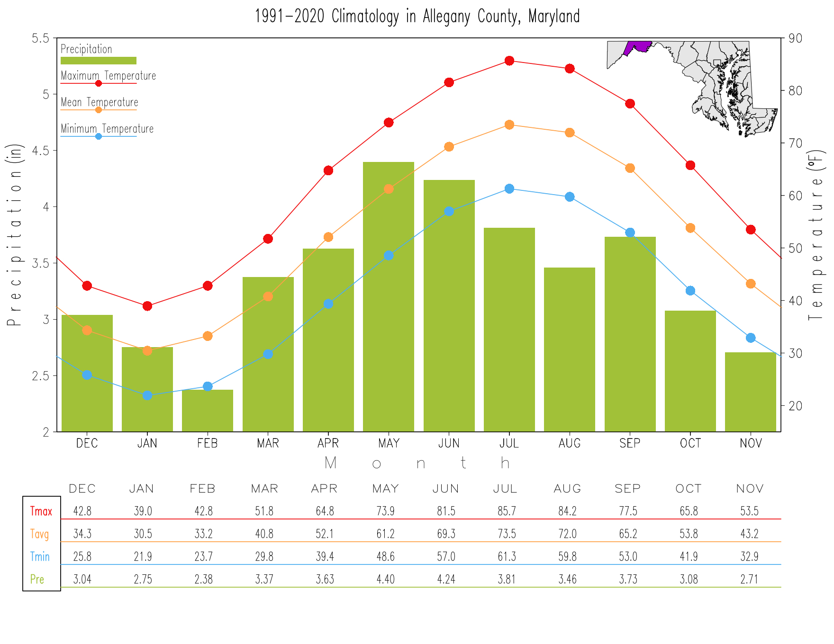Click the table value 73.5 for July Tavg
This screenshot has height=644, width=834.
pyautogui.click(x=507, y=534)
